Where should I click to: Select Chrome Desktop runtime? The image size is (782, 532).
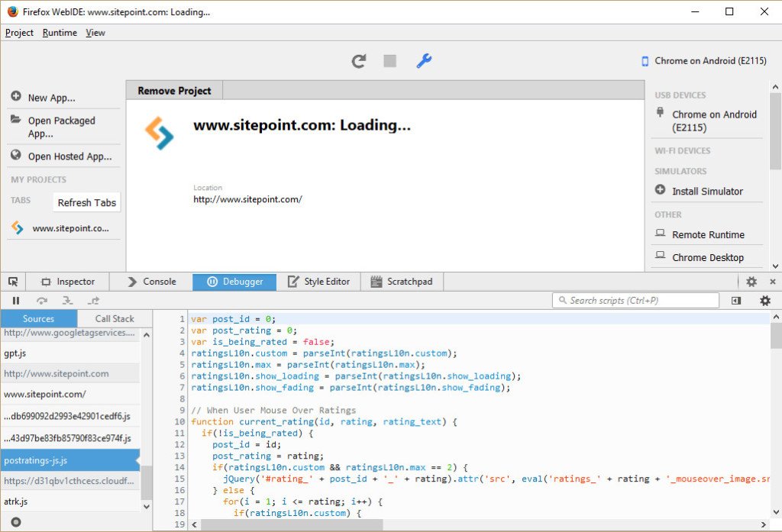707,258
